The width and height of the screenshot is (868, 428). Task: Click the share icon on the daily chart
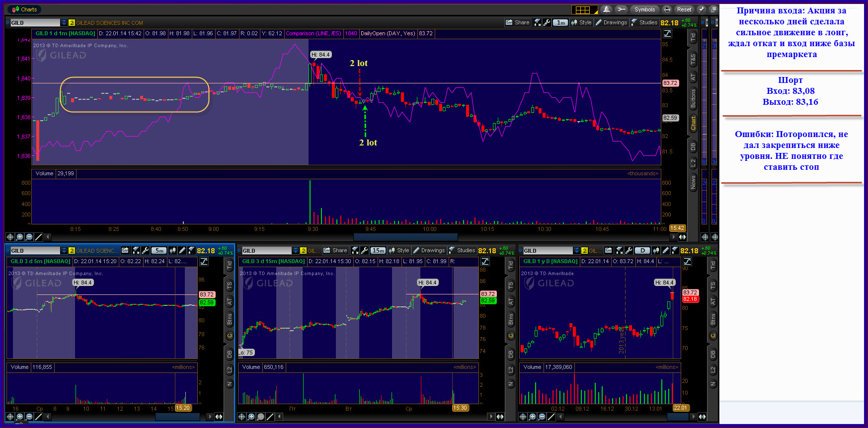609,251
